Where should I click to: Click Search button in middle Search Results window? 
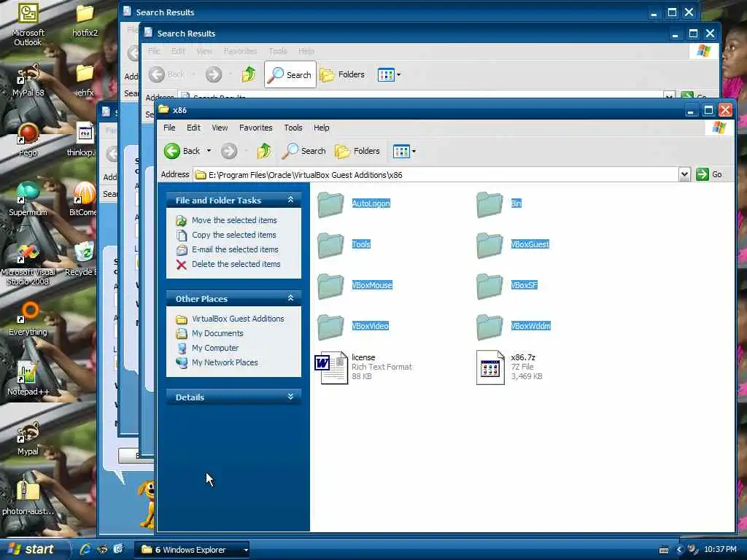click(290, 74)
